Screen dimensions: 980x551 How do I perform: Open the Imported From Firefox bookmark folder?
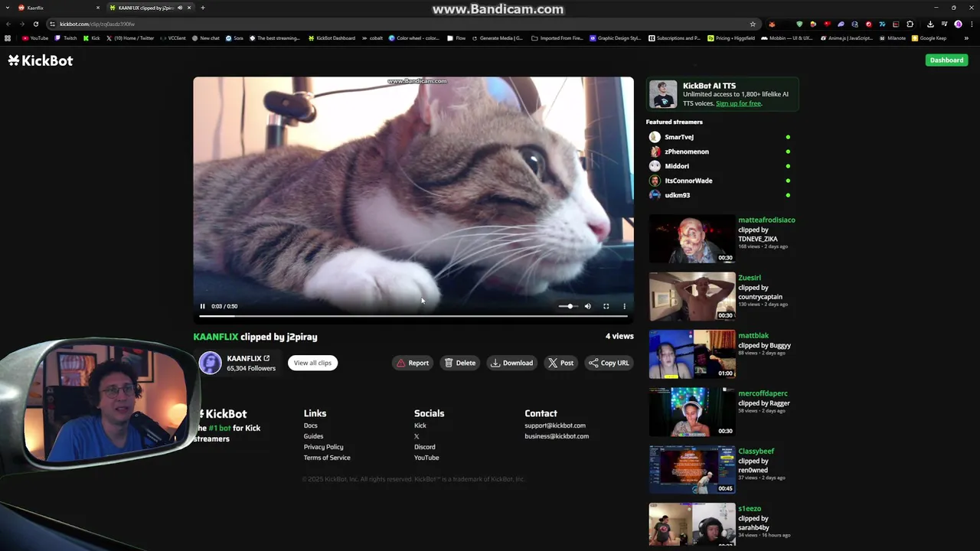click(x=558, y=38)
